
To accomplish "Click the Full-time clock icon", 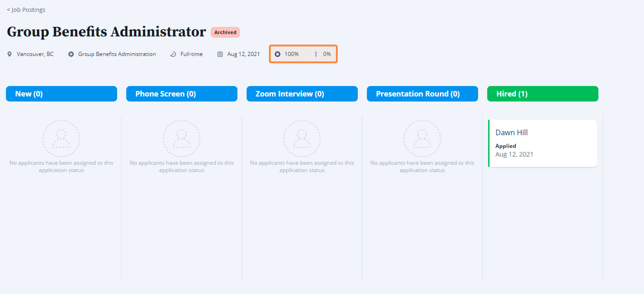I will pyautogui.click(x=173, y=54).
